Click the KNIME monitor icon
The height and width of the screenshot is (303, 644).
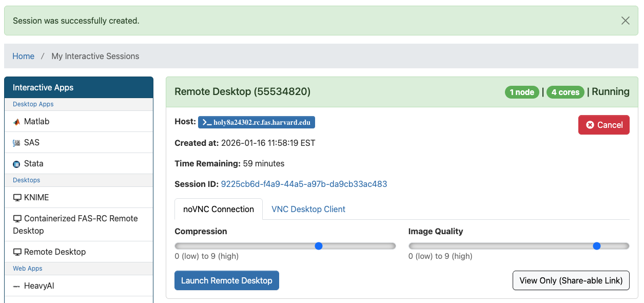(17, 198)
